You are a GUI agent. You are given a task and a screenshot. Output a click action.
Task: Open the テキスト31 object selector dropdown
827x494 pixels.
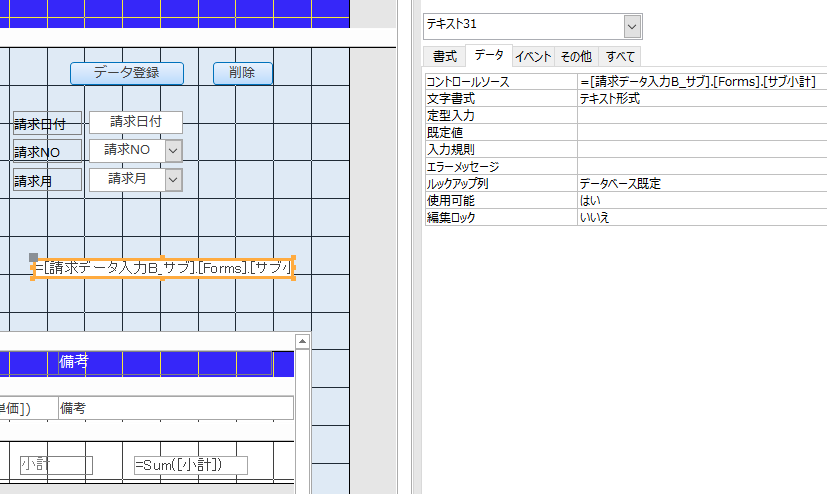point(632,26)
